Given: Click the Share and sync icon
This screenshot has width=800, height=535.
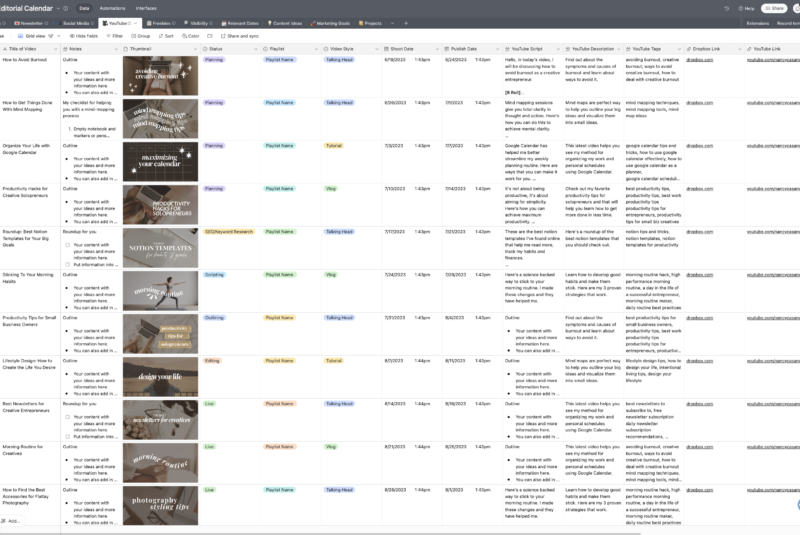Looking at the screenshot, I should click(223, 36).
